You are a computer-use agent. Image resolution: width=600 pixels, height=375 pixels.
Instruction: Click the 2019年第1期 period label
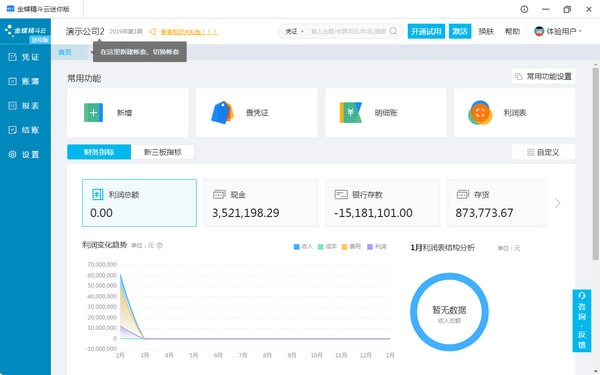pos(126,31)
